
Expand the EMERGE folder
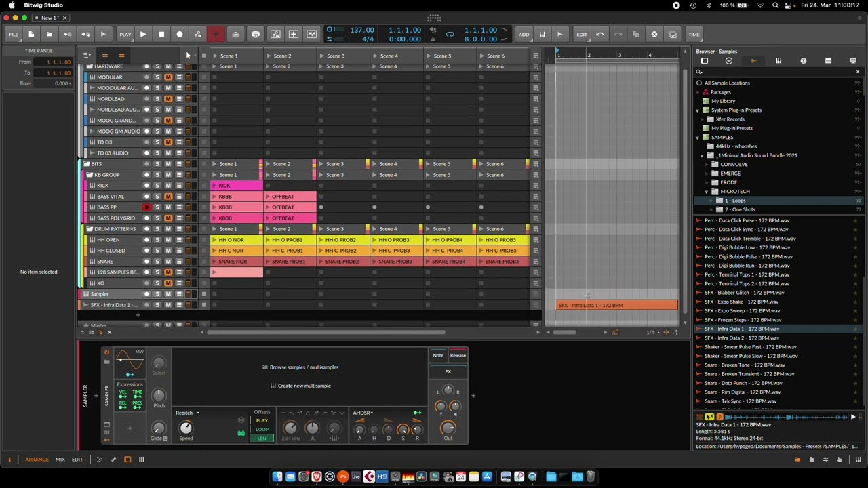point(707,174)
